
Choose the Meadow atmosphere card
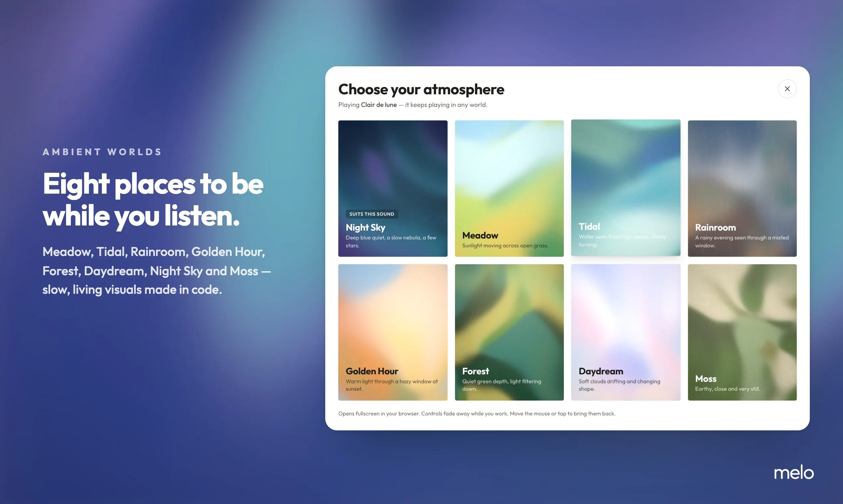(509, 188)
